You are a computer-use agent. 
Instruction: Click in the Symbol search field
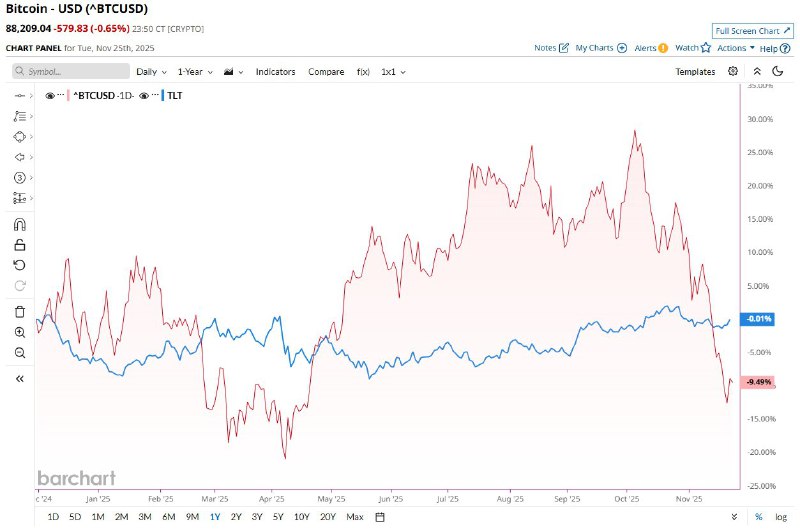(x=72, y=72)
